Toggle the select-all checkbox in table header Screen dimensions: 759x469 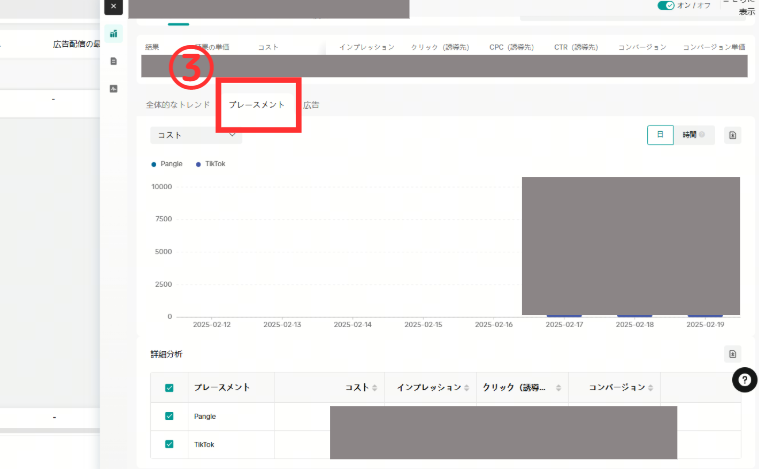click(169, 388)
